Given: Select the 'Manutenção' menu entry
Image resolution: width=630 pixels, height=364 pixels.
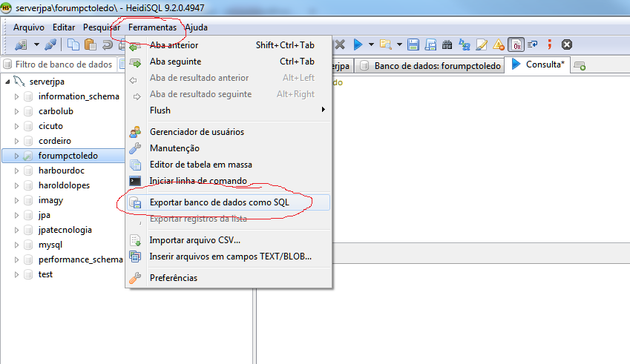Looking at the screenshot, I should tap(229, 148).
